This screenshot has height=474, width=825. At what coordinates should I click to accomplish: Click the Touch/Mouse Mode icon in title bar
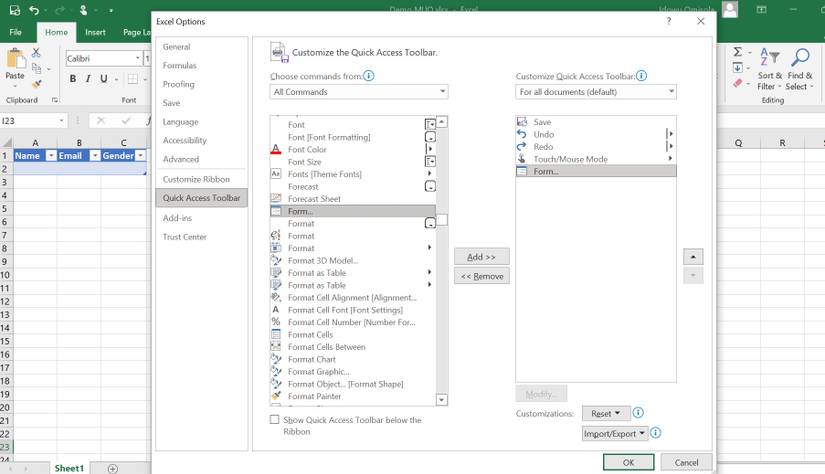[x=83, y=10]
